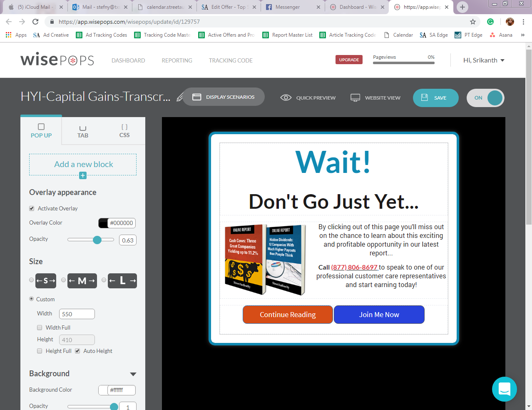The height and width of the screenshot is (410, 532).
Task: Expand the Hi, Srikanth account dropdown
Action: point(484,60)
